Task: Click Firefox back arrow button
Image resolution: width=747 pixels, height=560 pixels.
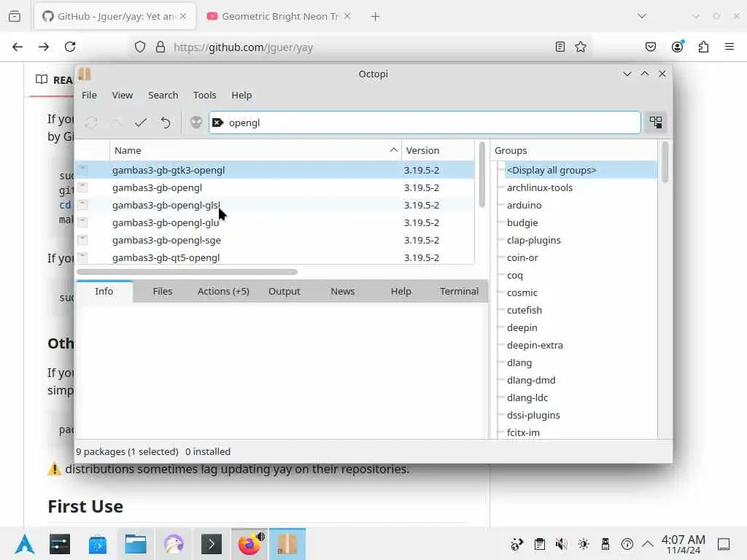Action: coord(18,47)
